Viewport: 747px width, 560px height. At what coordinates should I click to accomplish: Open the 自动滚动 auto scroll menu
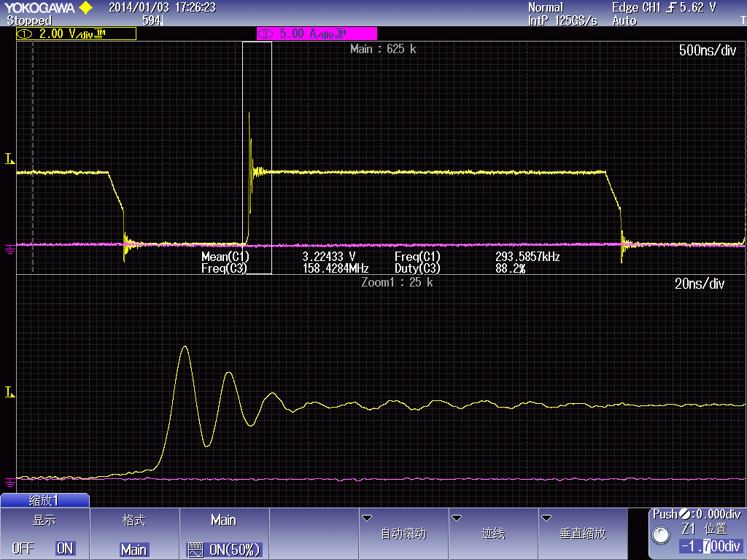[x=403, y=534]
